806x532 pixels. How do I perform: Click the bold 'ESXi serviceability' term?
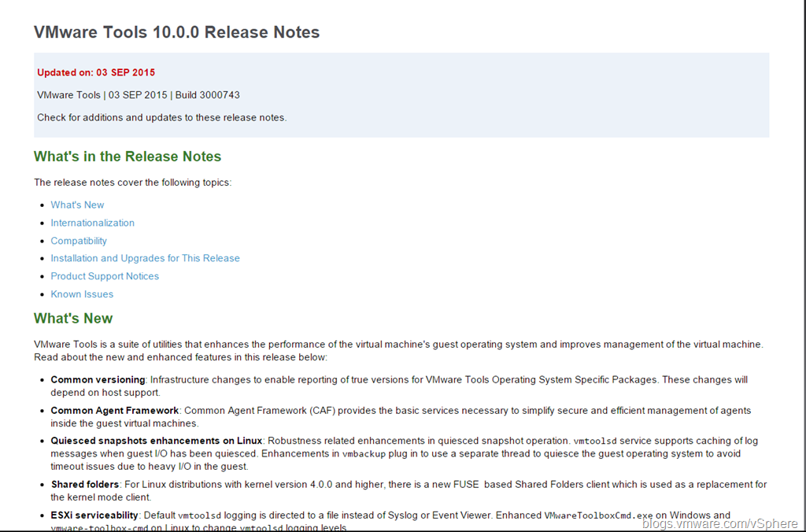tap(94, 515)
